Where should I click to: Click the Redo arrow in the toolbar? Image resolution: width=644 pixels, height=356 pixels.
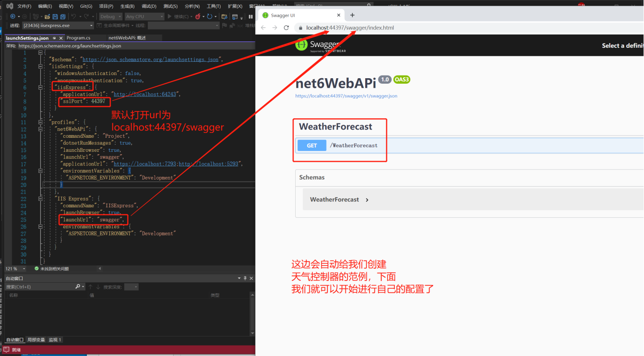click(86, 16)
